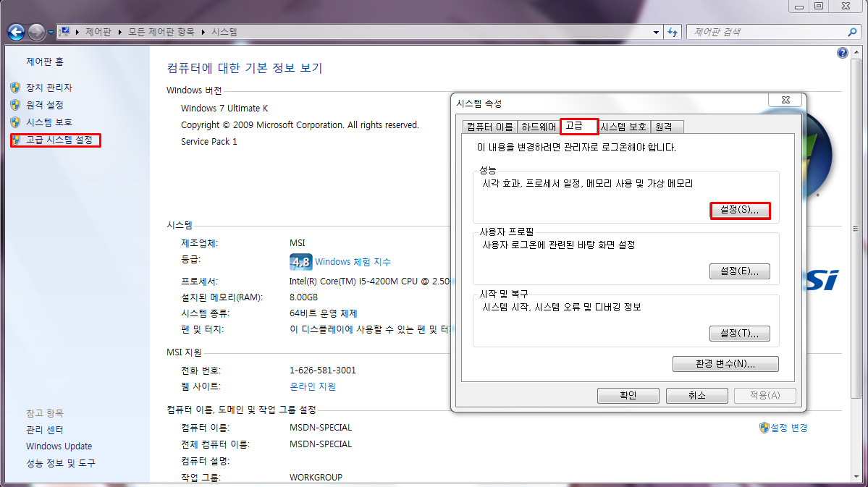Select 모든 제어판 항목 breadcrumb
This screenshot has height=487, width=868.
[161, 32]
